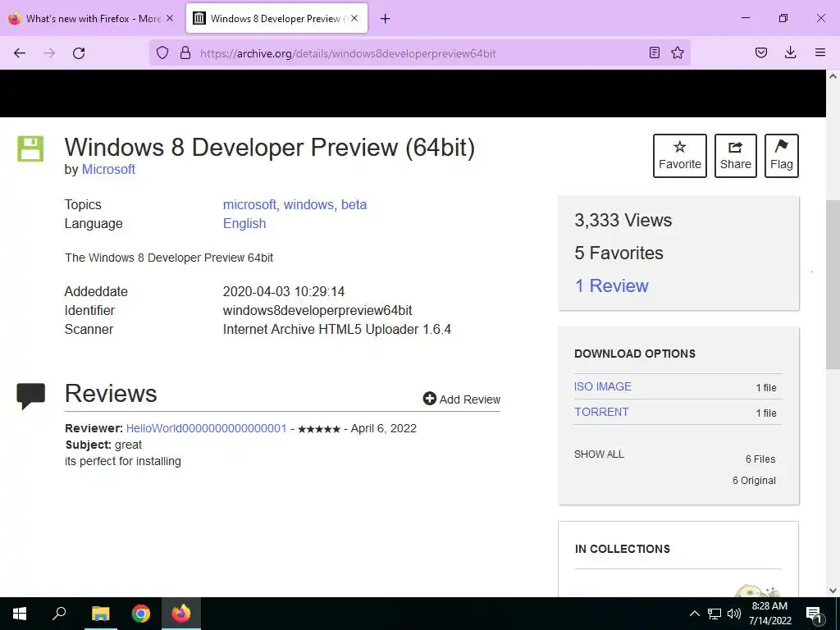Select the Windows 8 Developer Preview tab
Viewport: 840px width, 630px height.
click(x=276, y=18)
